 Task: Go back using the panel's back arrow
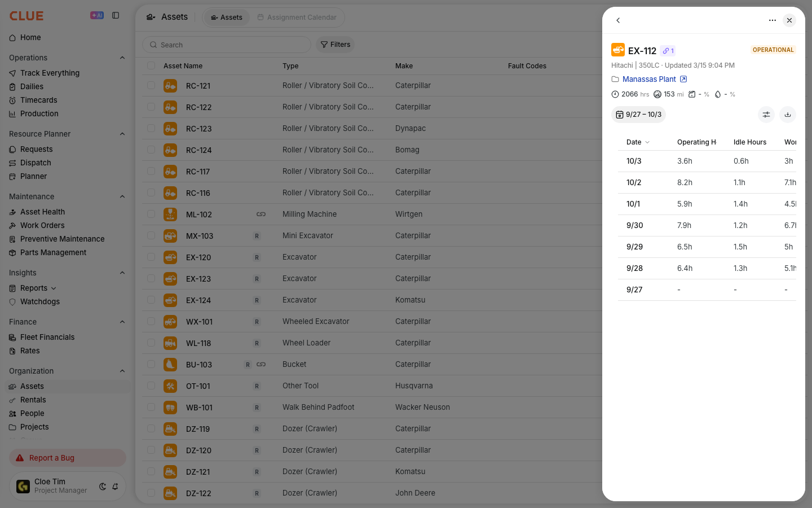coord(618,20)
